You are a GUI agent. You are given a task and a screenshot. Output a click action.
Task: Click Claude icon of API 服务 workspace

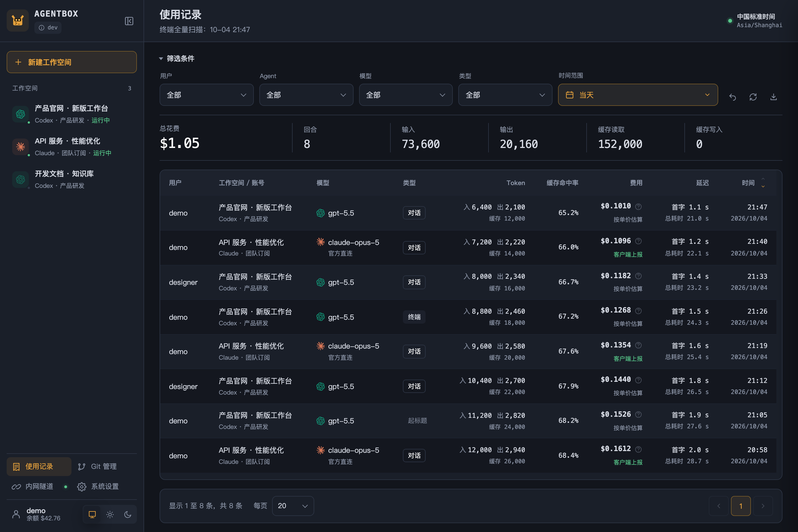(x=20, y=147)
